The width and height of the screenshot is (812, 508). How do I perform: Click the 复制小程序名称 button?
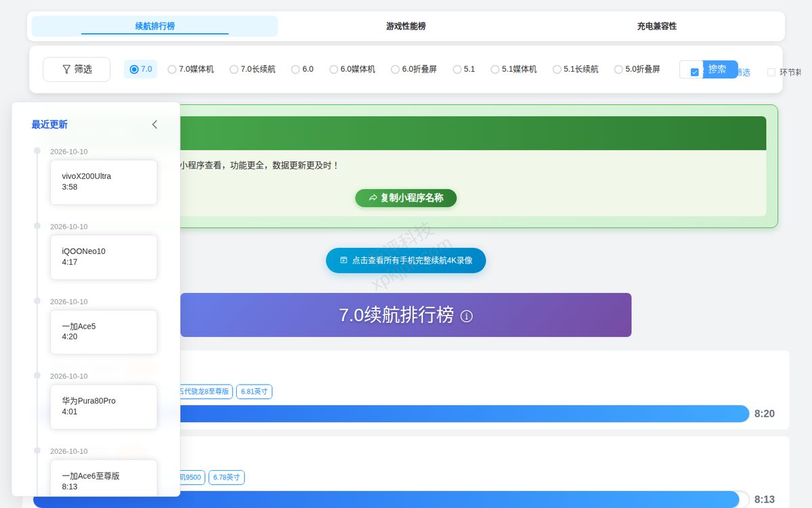click(406, 198)
